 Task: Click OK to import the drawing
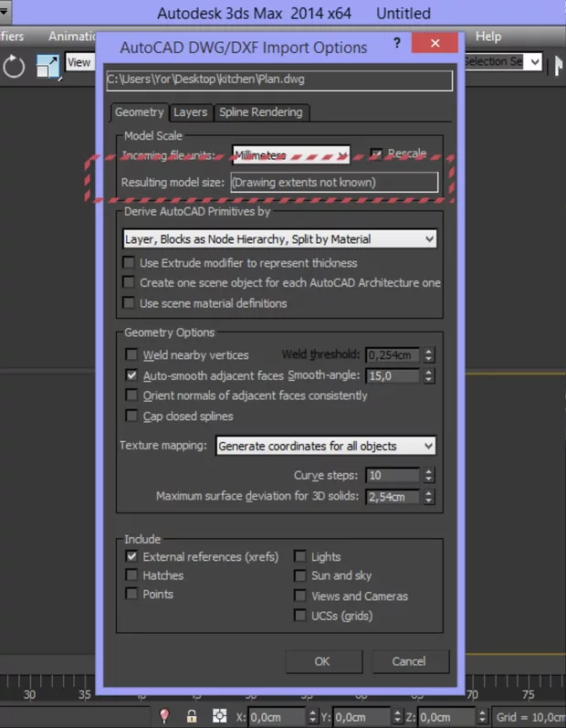click(x=322, y=661)
